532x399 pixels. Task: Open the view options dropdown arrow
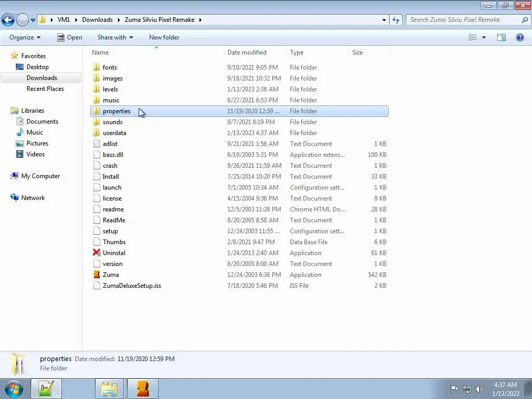(x=484, y=37)
